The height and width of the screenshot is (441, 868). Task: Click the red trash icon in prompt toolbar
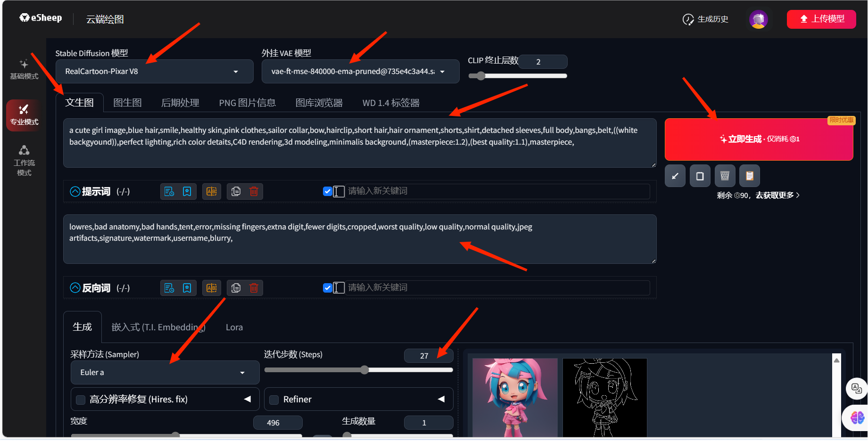coord(254,191)
